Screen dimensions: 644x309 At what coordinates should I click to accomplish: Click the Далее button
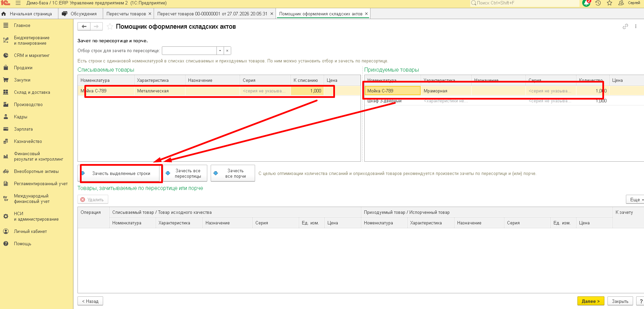(591, 301)
